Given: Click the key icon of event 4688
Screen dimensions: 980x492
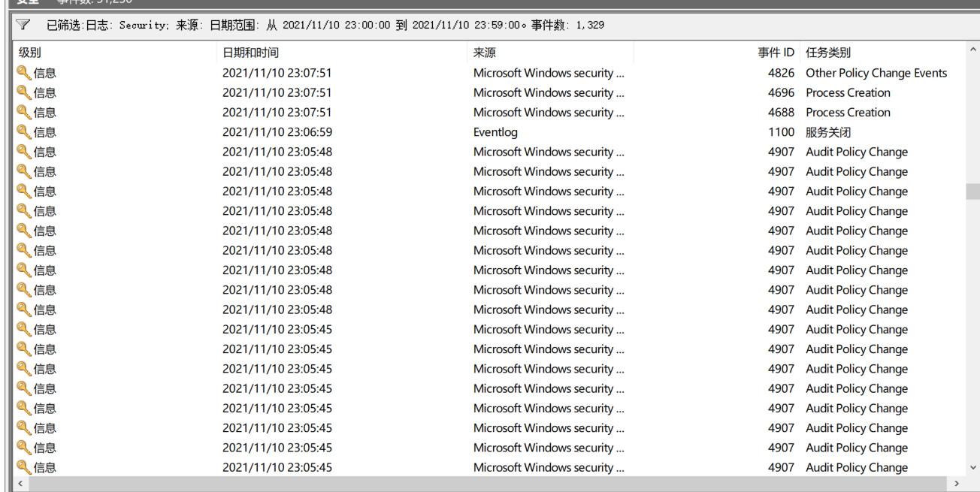Looking at the screenshot, I should [24, 112].
